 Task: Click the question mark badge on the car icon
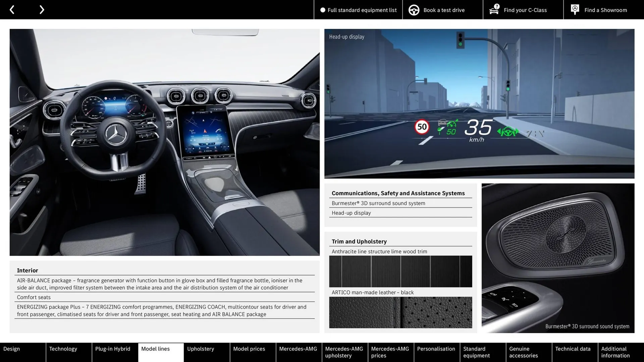tap(496, 6)
